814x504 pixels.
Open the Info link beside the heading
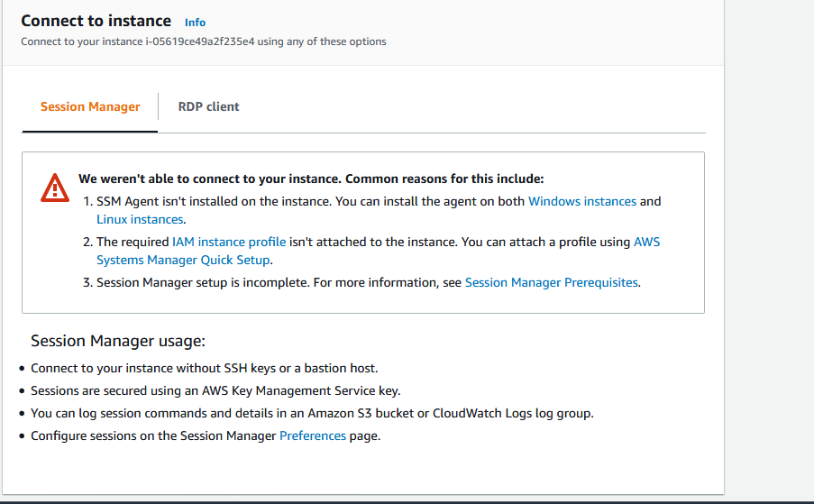[195, 22]
